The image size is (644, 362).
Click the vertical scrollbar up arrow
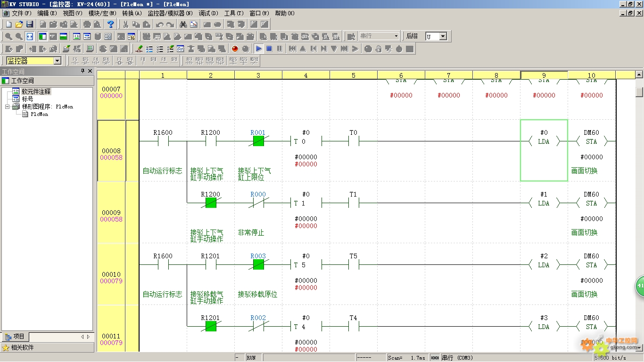coord(639,74)
